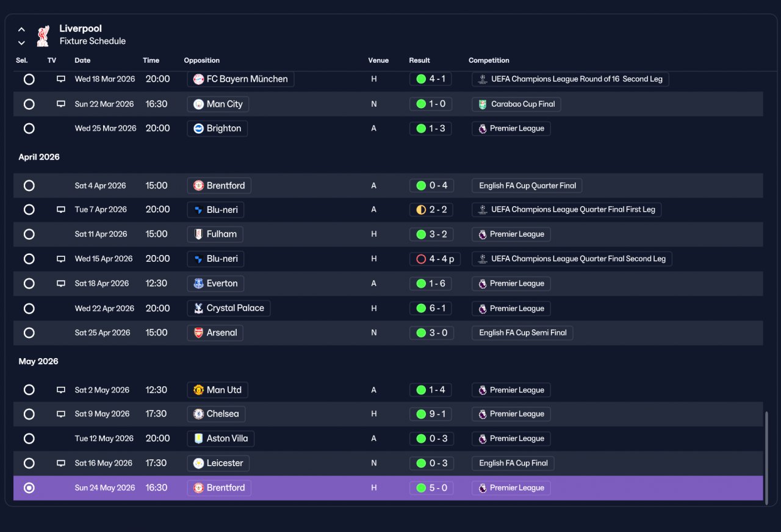Open Champions League Quarter Final First Leg tag

[x=566, y=210]
